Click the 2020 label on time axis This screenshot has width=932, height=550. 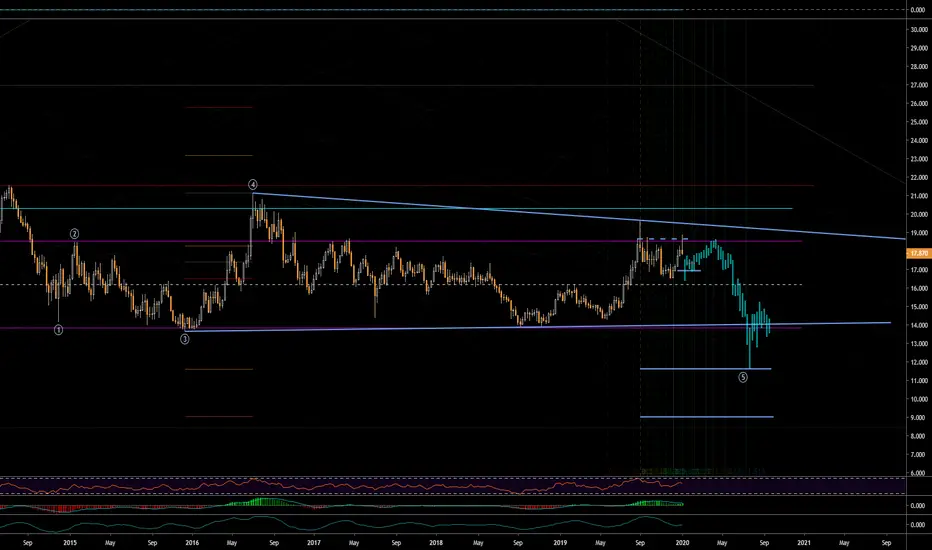tap(682, 542)
